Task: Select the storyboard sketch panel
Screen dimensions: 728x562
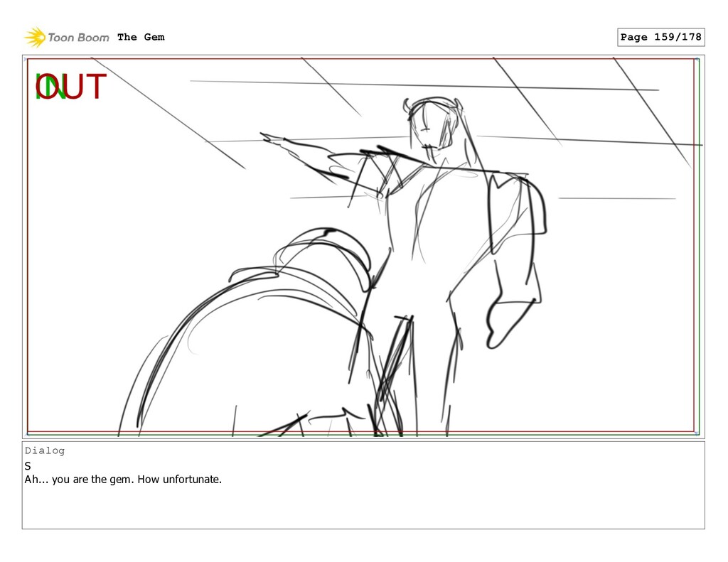Action: [363, 247]
